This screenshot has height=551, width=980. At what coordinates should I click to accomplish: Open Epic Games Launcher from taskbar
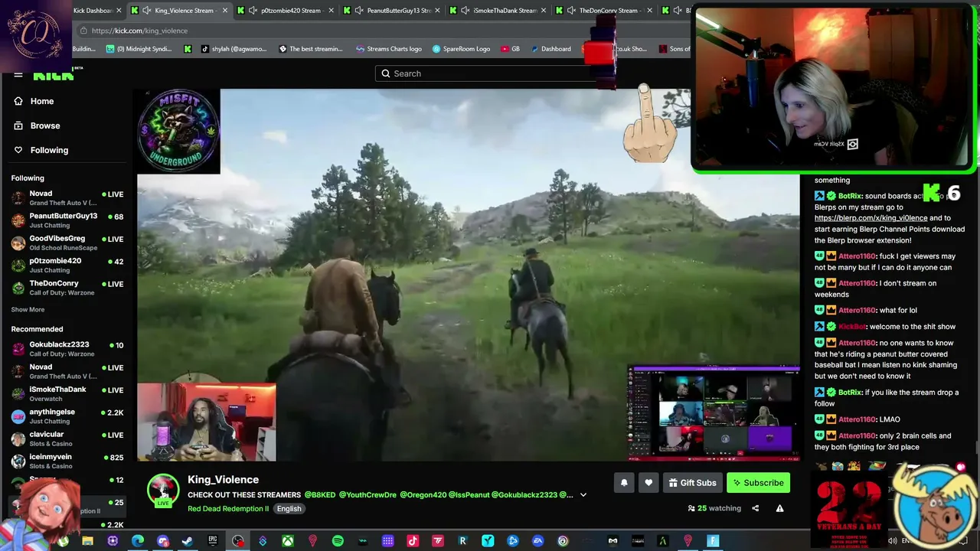click(x=213, y=541)
